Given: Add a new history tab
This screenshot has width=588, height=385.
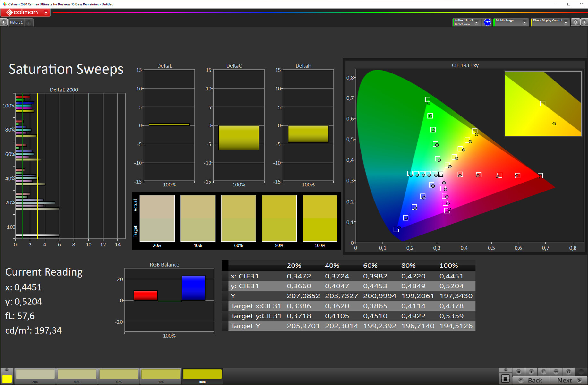Looking at the screenshot, I should (29, 22).
